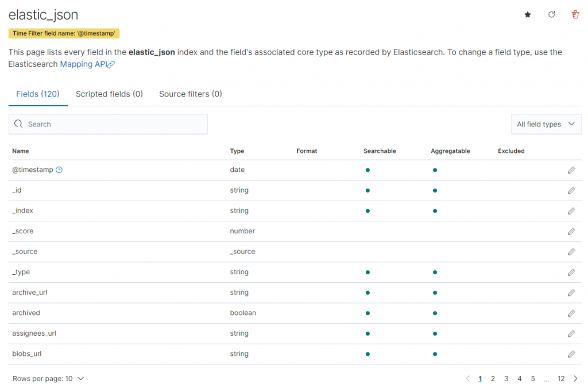Edit the archive_url field pencil icon

click(x=571, y=293)
